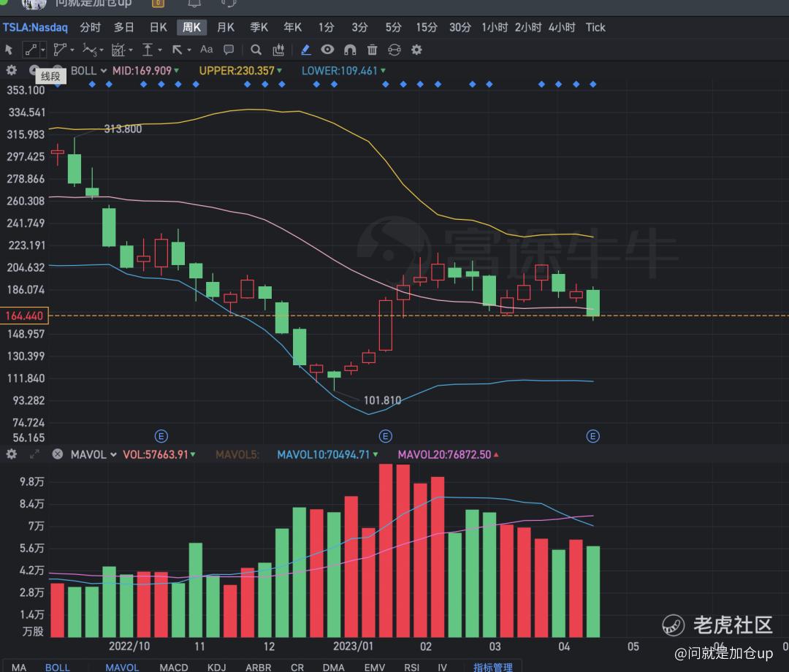Click the latest green volume bar
The height and width of the screenshot is (672, 789).
coord(593,592)
